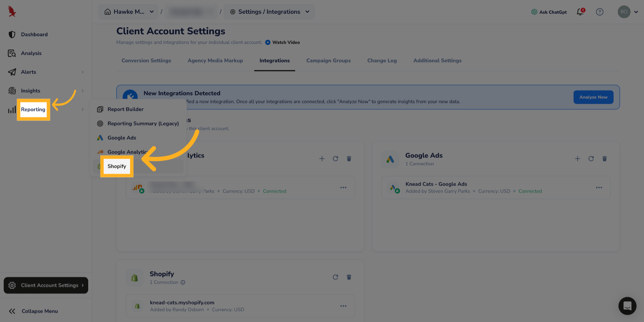Open the chat support bubble

click(x=627, y=306)
